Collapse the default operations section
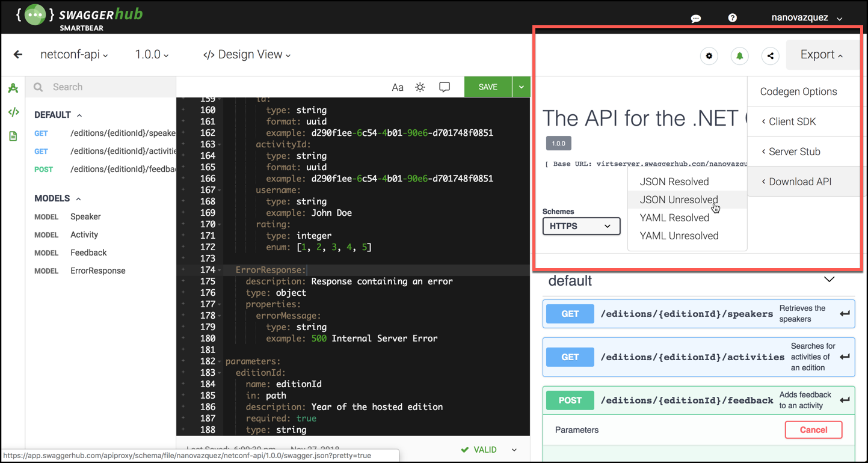868x463 pixels. [x=829, y=280]
